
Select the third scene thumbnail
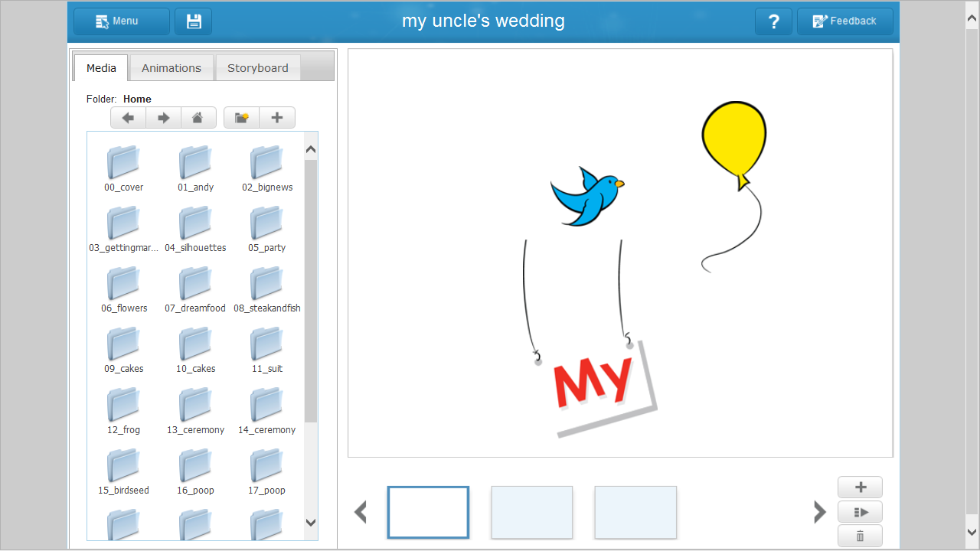(635, 512)
